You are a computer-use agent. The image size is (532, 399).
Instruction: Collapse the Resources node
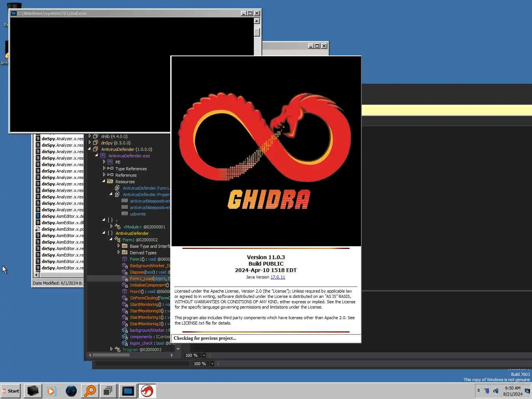click(104, 181)
